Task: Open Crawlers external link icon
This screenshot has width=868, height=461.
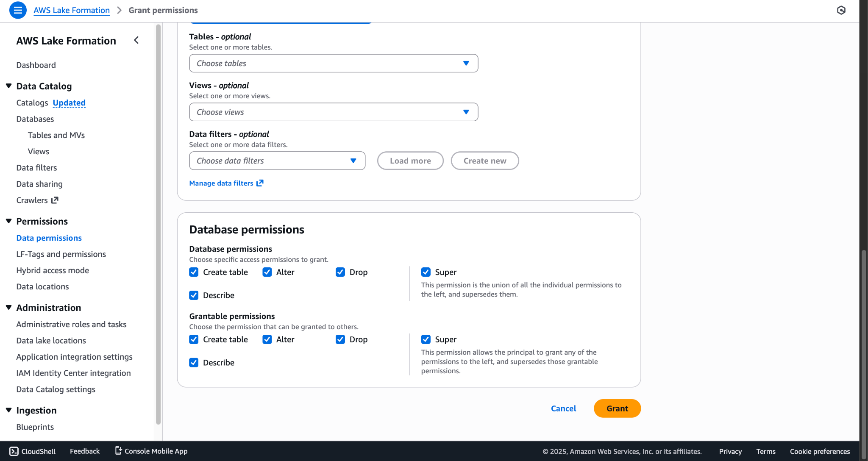Action: 55,200
